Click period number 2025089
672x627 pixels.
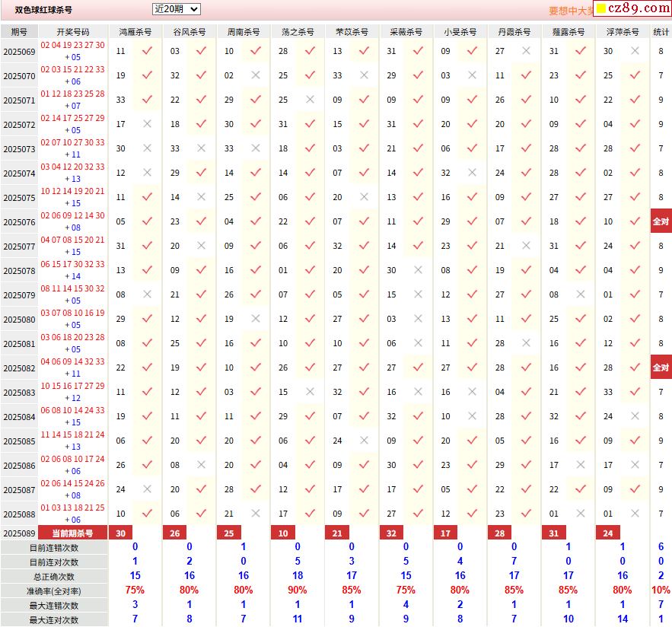[19, 533]
